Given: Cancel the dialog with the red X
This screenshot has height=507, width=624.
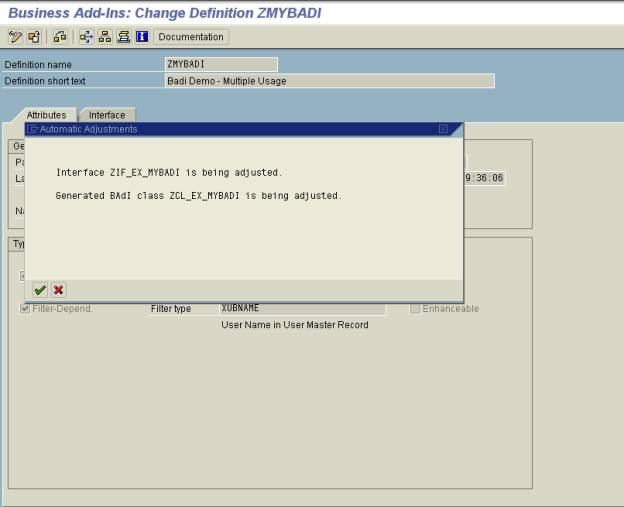Looking at the screenshot, I should point(58,290).
